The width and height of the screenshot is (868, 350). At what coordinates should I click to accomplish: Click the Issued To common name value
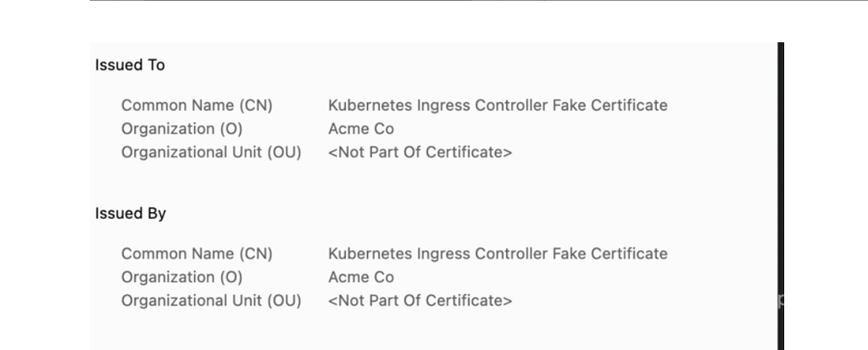(x=498, y=106)
